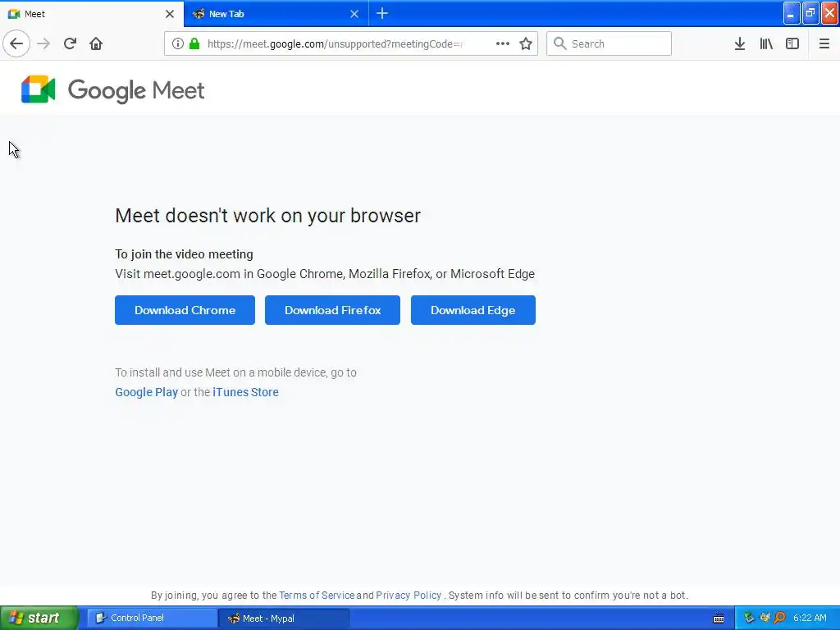Click the on-screen keyboard tray icon
Viewport: 840px width, 630px height.
click(x=719, y=619)
